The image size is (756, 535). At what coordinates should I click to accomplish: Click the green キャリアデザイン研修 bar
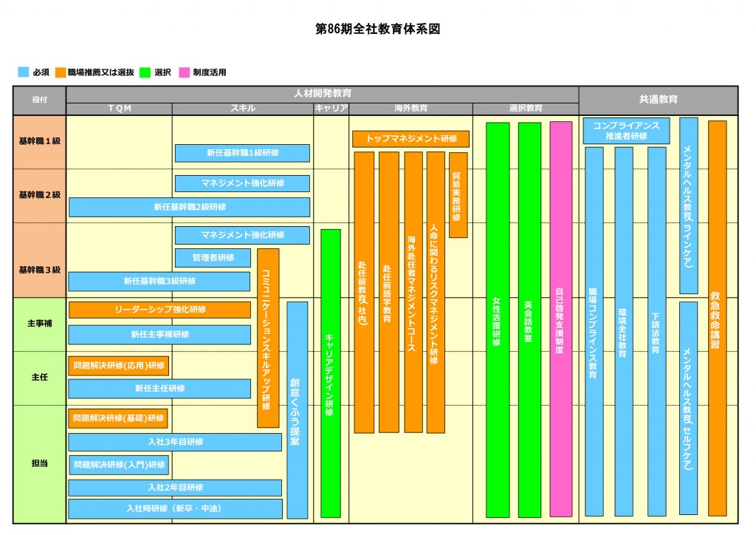(331, 373)
